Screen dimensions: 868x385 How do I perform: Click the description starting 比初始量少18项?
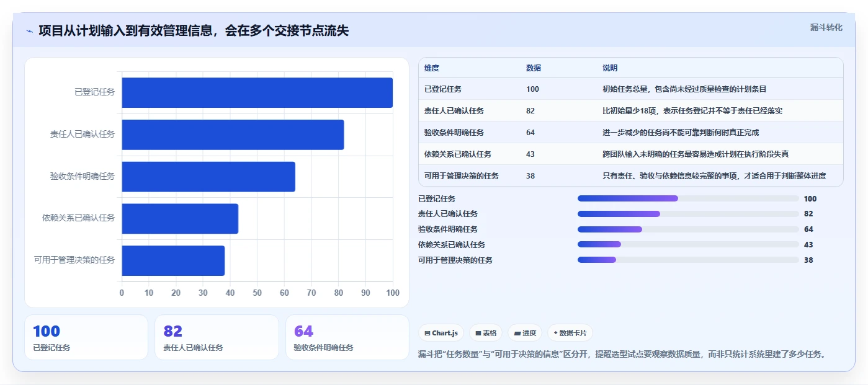tap(692, 111)
